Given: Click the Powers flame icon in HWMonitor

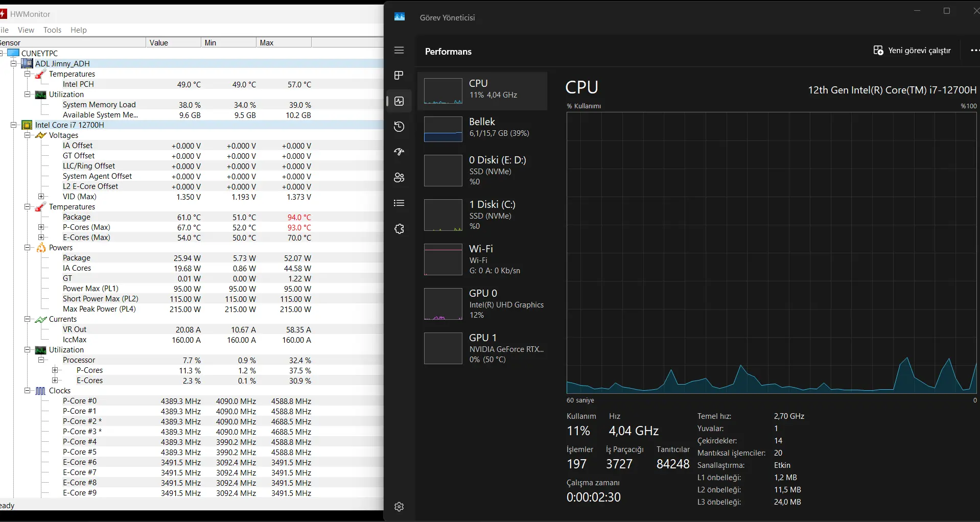Looking at the screenshot, I should pos(41,248).
